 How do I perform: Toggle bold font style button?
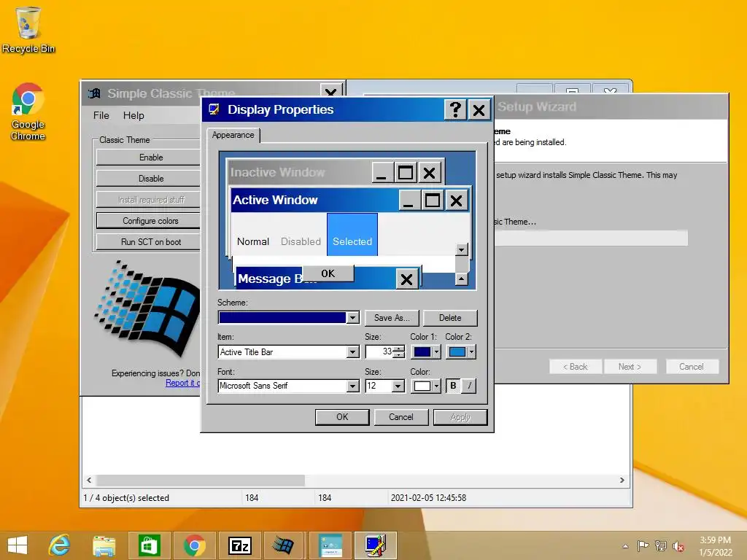[453, 386]
